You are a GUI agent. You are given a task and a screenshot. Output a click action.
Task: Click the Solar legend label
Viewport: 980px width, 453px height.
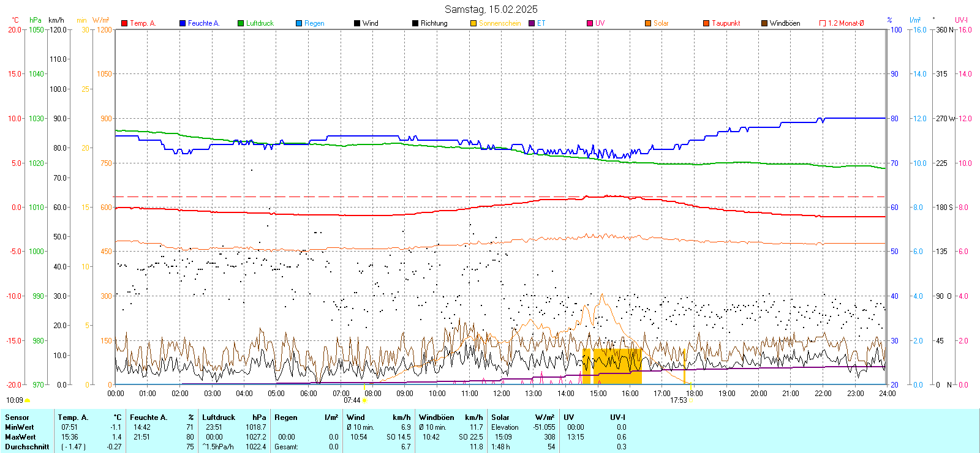(x=661, y=23)
